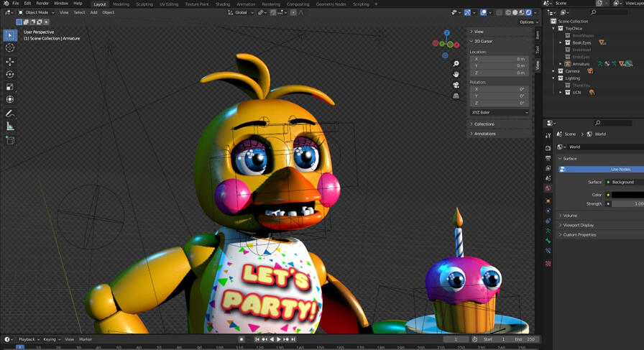Select the Transform tool

click(x=10, y=99)
